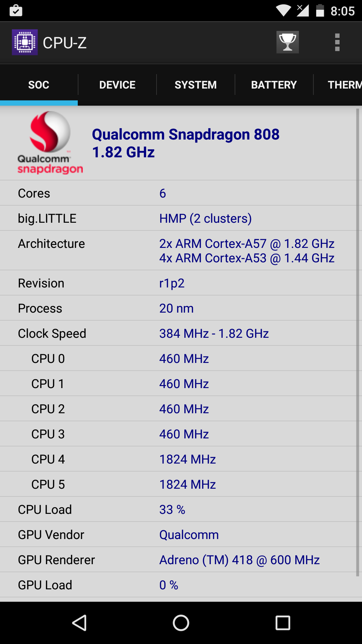The height and width of the screenshot is (644, 362).
Task: Open the three-dot overflow menu
Action: pyautogui.click(x=337, y=42)
